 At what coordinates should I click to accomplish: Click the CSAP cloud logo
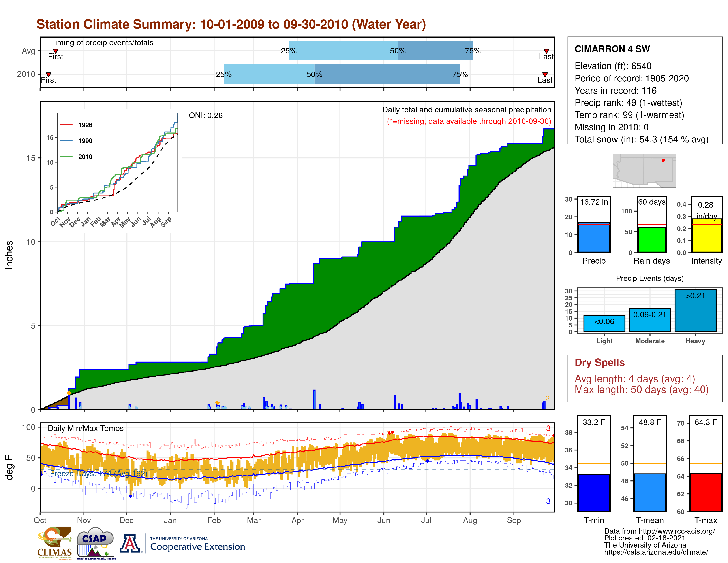(96, 543)
